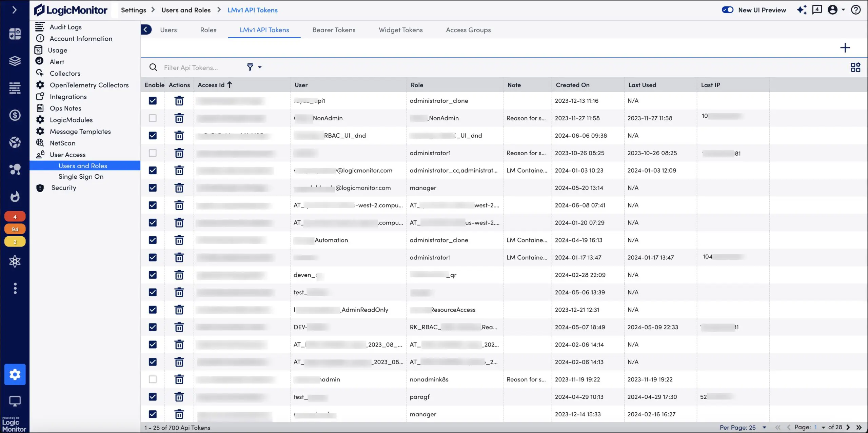The image size is (868, 433).
Task: Open Single Sign On in settings menu
Action: tap(81, 177)
